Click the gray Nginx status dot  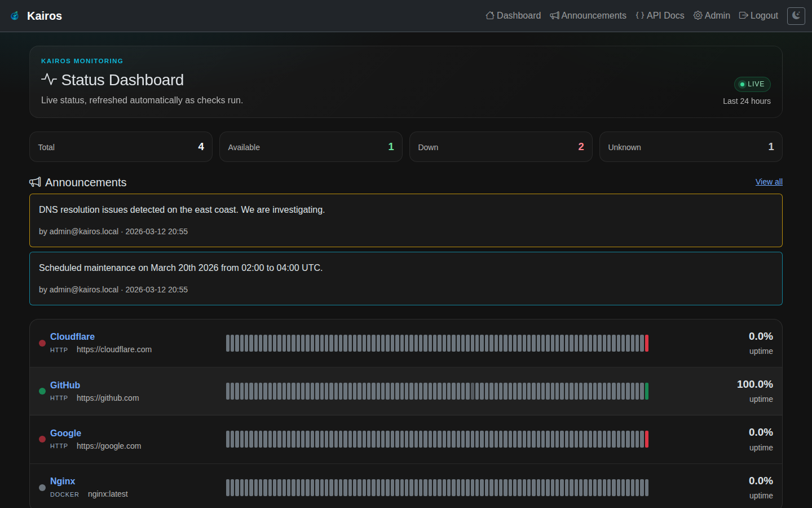tap(42, 488)
